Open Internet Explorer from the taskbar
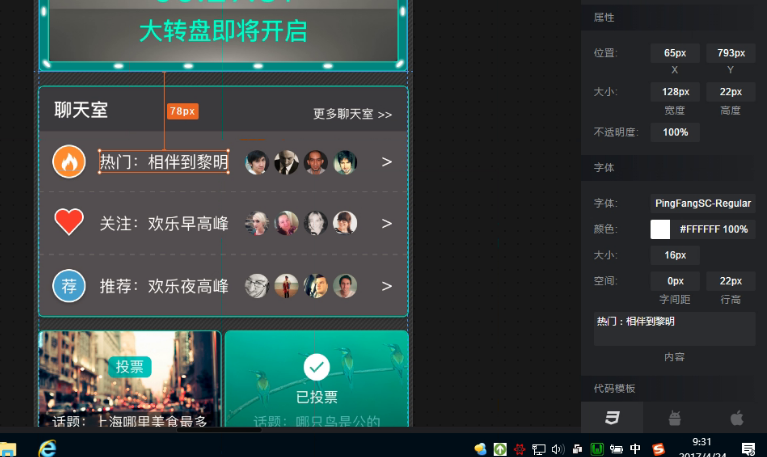The width and height of the screenshot is (767, 457). 46,448
